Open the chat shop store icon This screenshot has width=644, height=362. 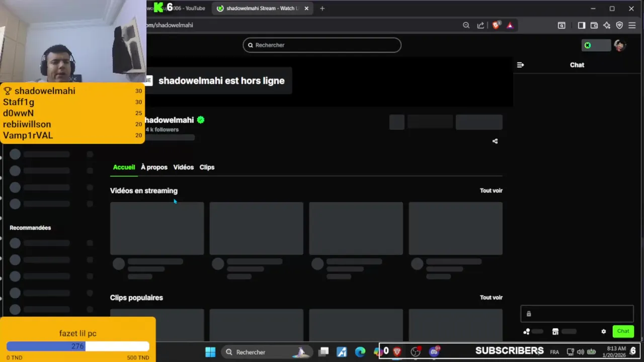coord(555,331)
